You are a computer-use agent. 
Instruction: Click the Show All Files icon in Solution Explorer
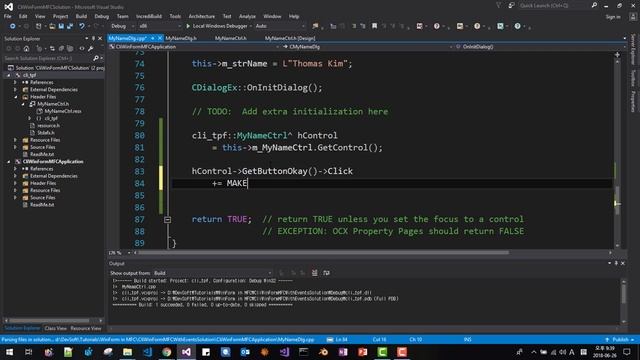click(x=70, y=48)
